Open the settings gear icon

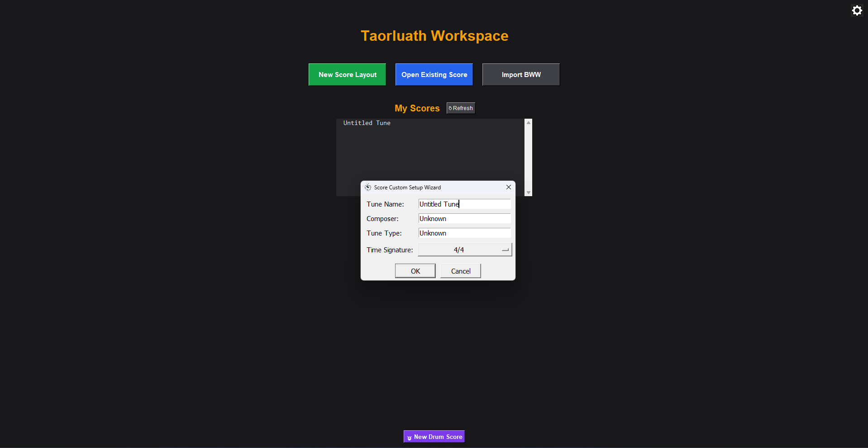[x=857, y=10]
